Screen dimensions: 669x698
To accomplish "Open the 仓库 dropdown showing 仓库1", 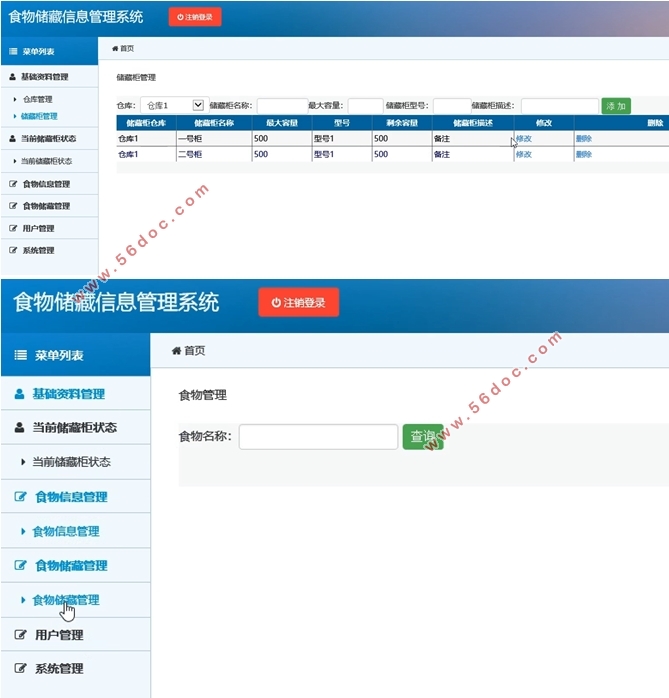I will point(172,105).
